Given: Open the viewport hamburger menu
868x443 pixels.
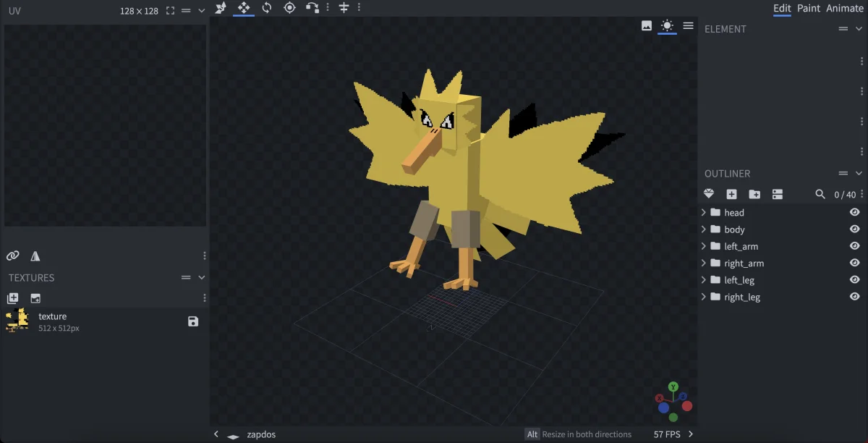Looking at the screenshot, I should click(688, 25).
